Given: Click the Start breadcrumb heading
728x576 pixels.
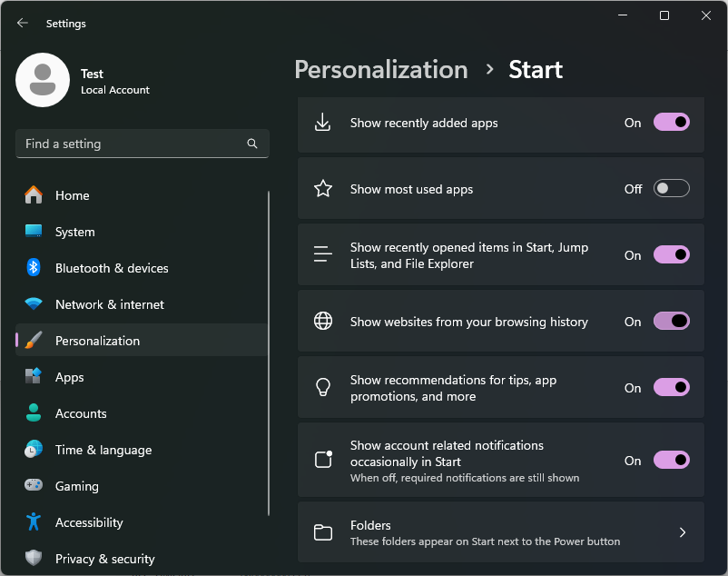Looking at the screenshot, I should (x=536, y=70).
